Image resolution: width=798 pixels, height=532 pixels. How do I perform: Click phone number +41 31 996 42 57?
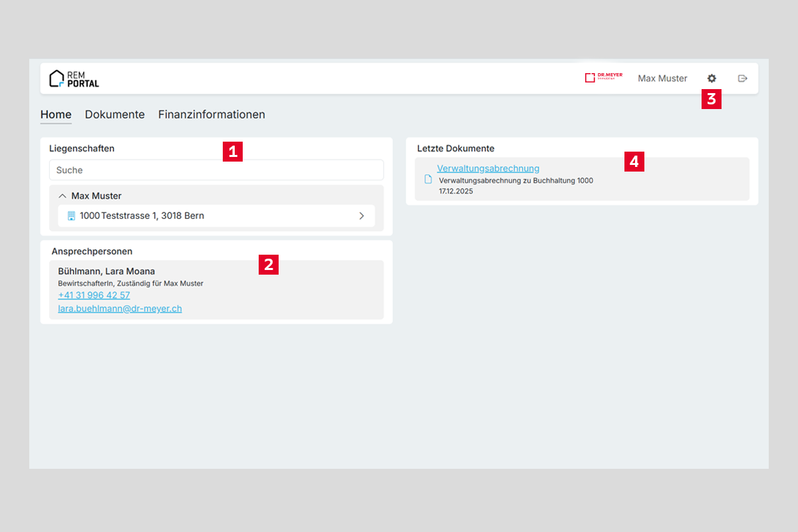tap(94, 295)
